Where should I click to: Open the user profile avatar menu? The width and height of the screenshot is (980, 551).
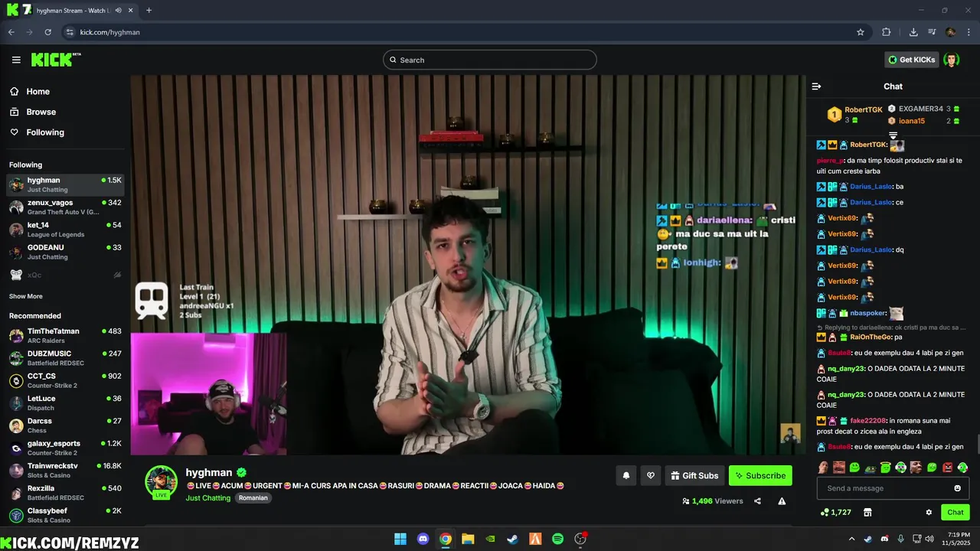[952, 60]
